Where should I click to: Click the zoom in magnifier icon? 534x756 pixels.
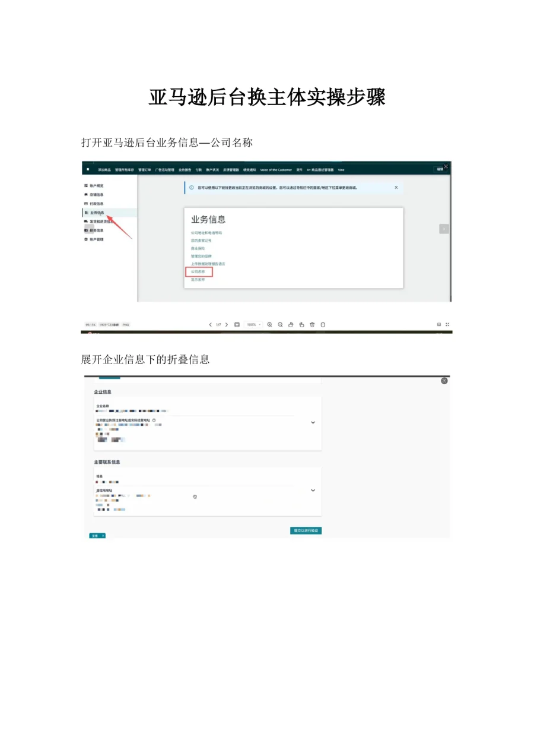coord(270,325)
